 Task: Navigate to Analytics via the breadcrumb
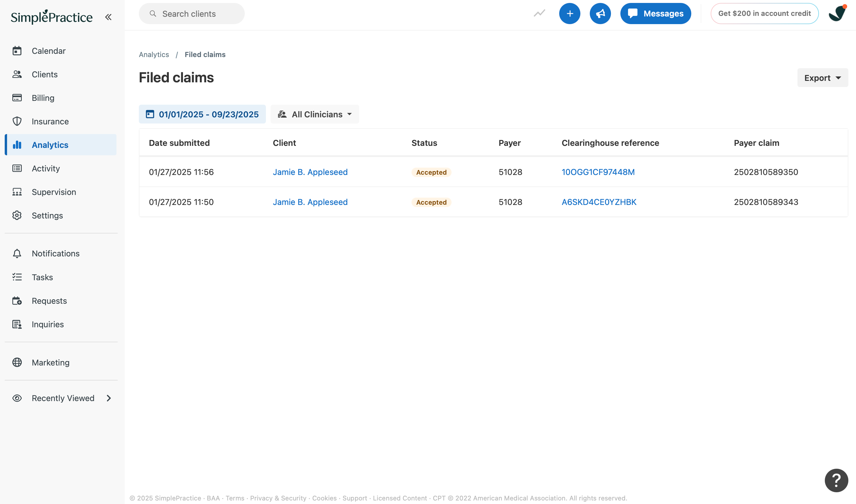(x=154, y=54)
